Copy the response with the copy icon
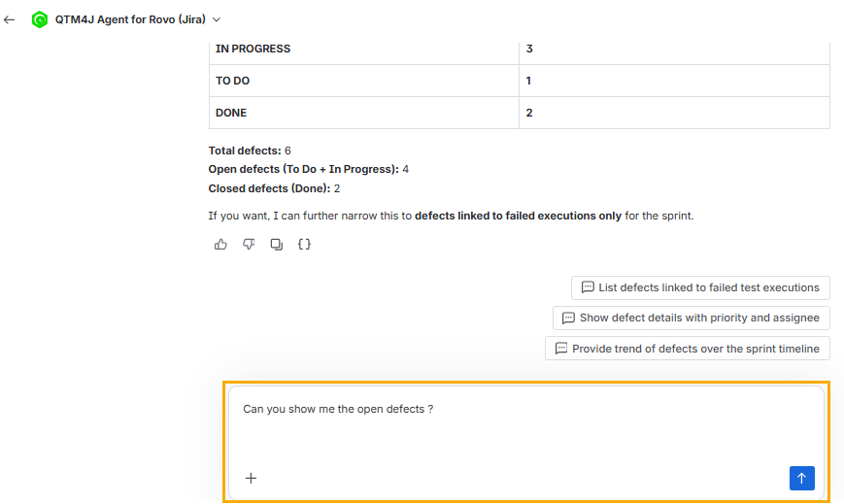The width and height of the screenshot is (844, 504). tap(277, 245)
